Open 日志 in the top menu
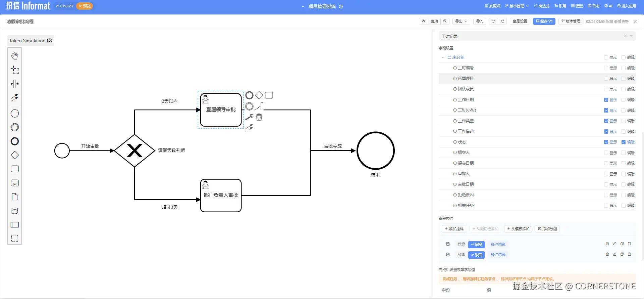 tap(594, 6)
